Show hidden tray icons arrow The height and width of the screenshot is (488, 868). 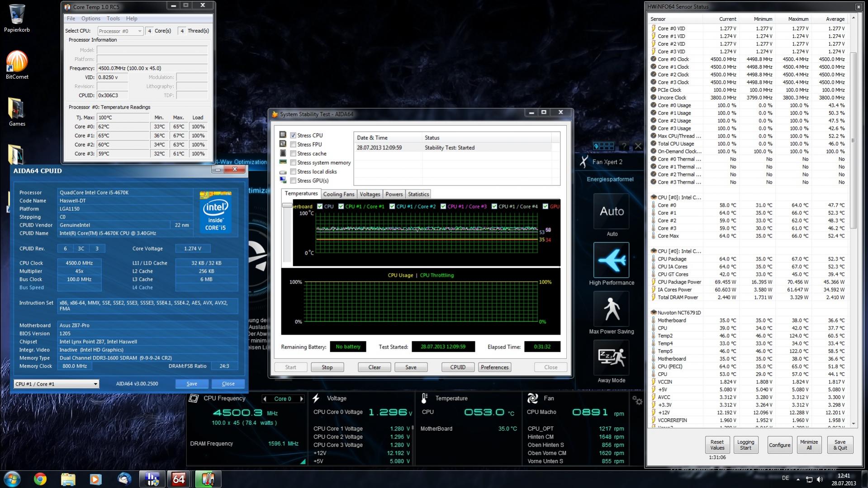[798, 479]
